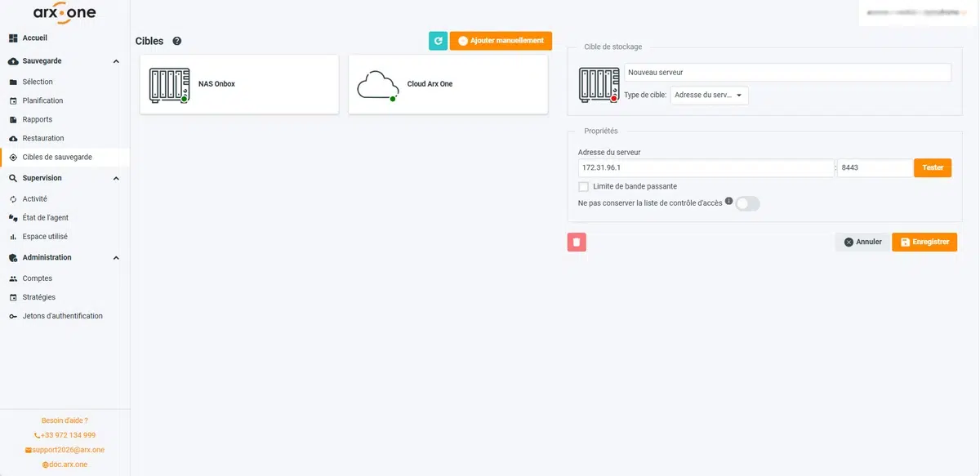Open help icon next to Cibles heading
Image resolution: width=980 pixels, height=476 pixels.
[x=177, y=41]
